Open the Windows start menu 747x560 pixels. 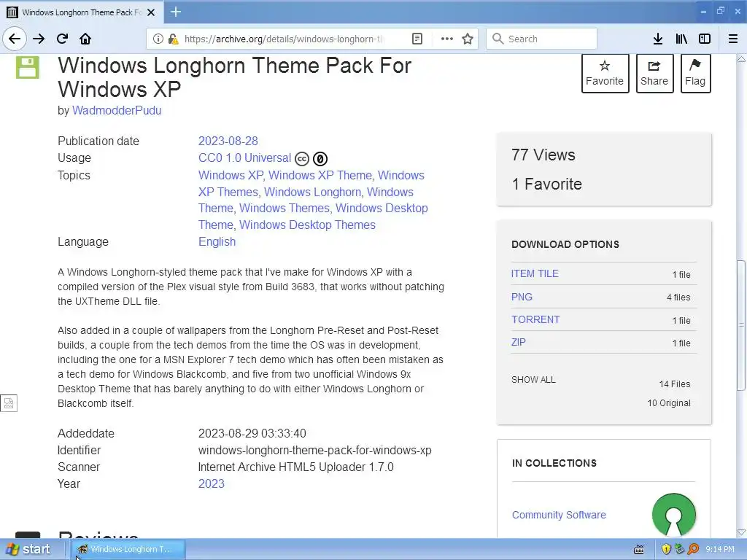point(28,549)
